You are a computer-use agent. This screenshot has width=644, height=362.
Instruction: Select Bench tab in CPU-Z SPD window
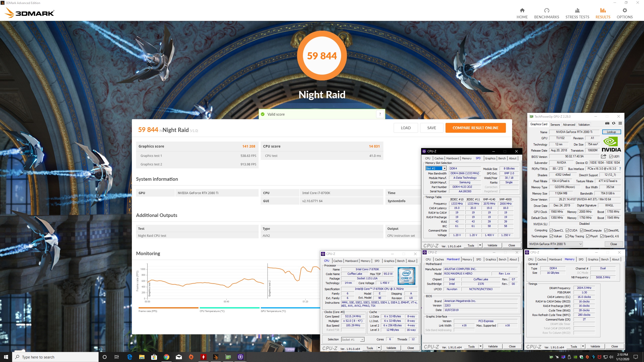tap(502, 158)
